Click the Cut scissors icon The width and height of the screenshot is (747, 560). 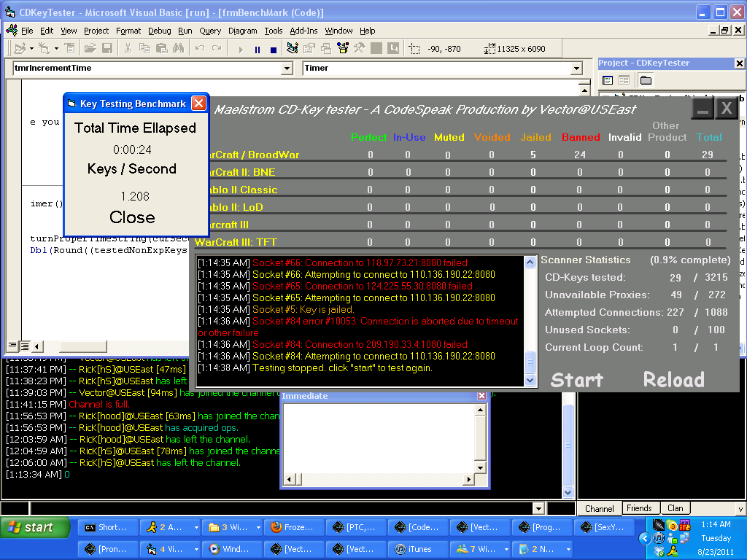point(128,49)
